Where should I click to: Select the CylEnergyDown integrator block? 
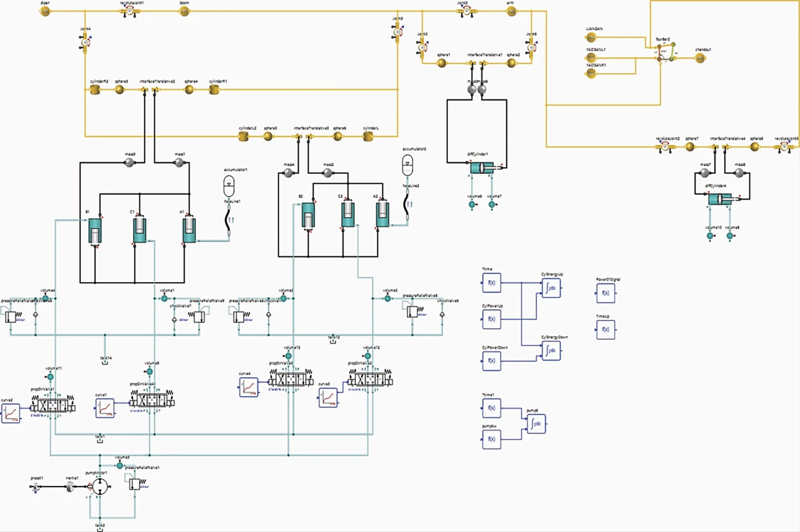click(551, 351)
